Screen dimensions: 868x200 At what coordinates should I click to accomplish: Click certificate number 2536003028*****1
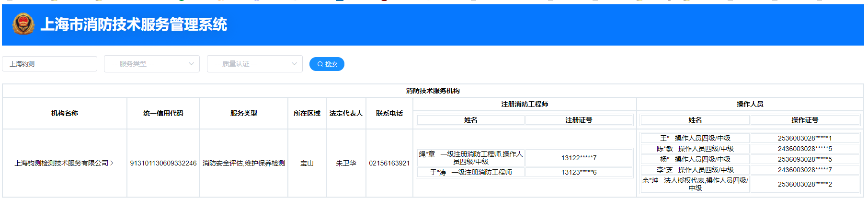(x=805, y=138)
